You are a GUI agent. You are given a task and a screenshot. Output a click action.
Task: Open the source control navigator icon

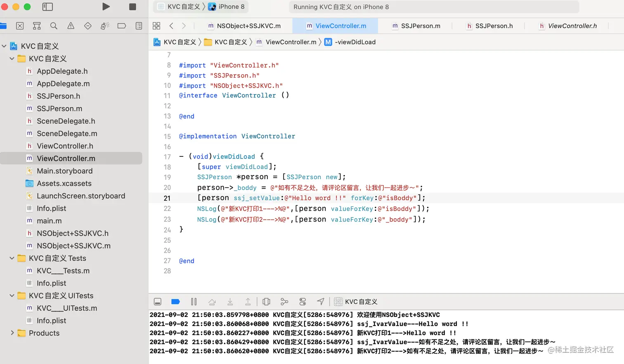19,26
